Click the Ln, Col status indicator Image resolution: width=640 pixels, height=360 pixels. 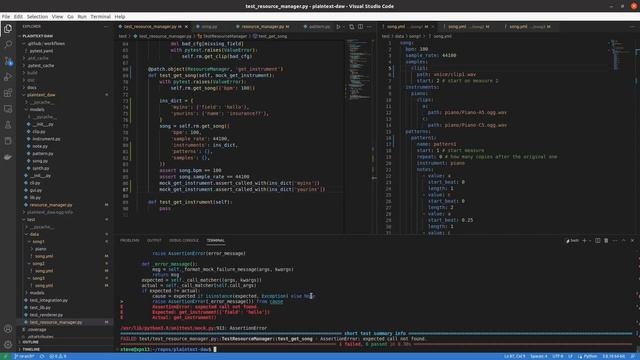[514, 356]
